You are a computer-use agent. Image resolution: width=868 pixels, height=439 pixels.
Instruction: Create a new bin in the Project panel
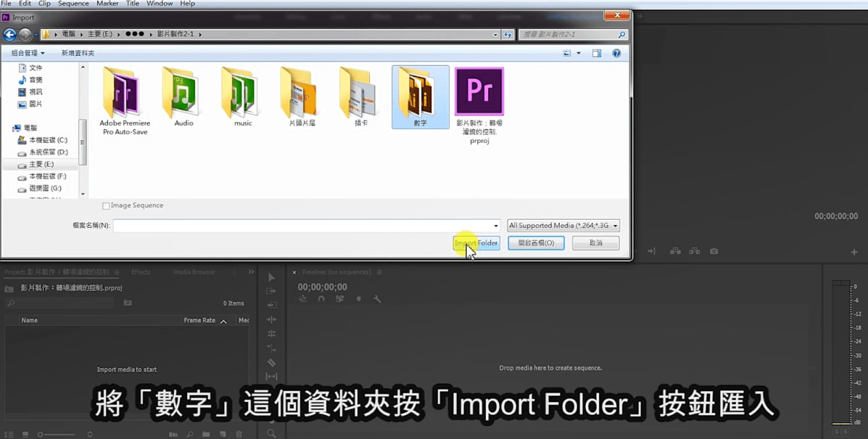(206, 435)
